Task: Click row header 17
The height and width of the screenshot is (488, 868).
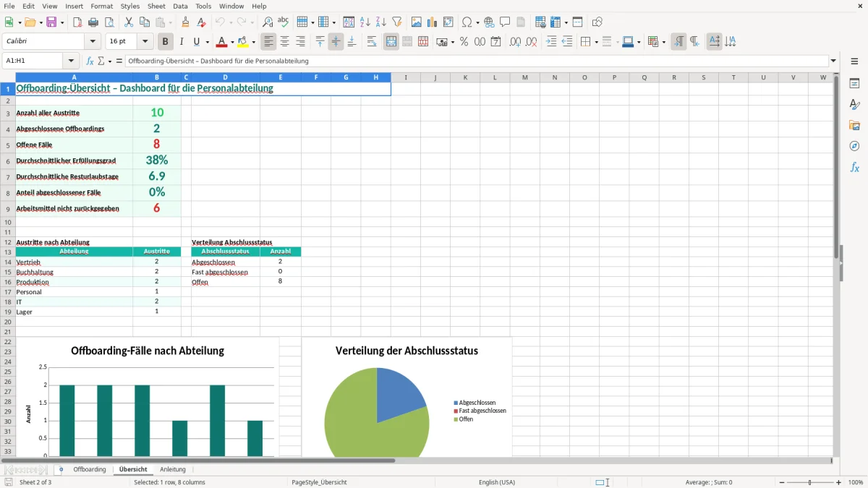Action: (x=8, y=292)
